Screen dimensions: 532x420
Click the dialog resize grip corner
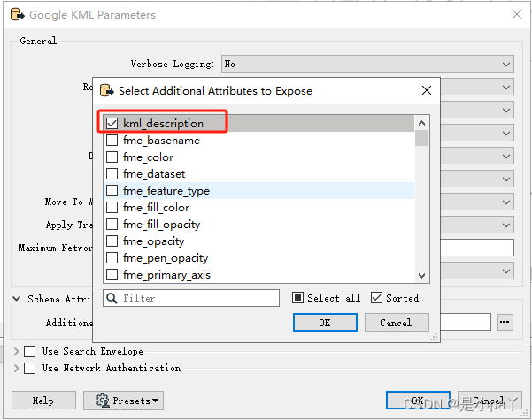coord(434,337)
